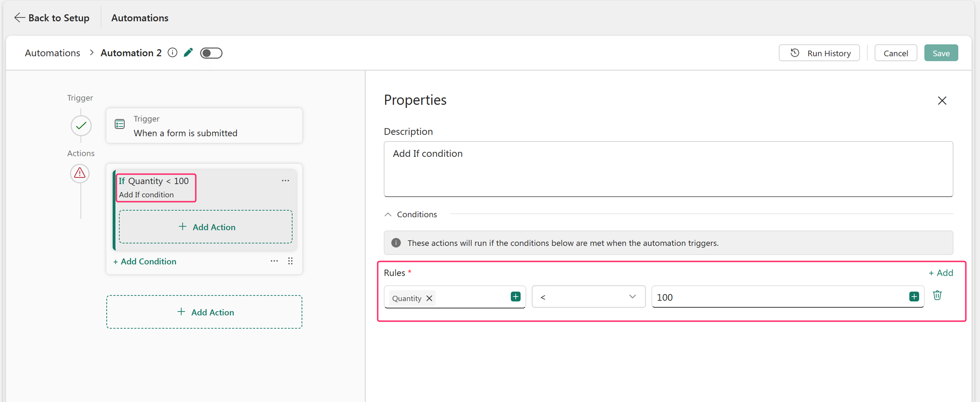Grab the drag handle next to Add Condition
The height and width of the screenshot is (402, 980).
pyautogui.click(x=291, y=261)
